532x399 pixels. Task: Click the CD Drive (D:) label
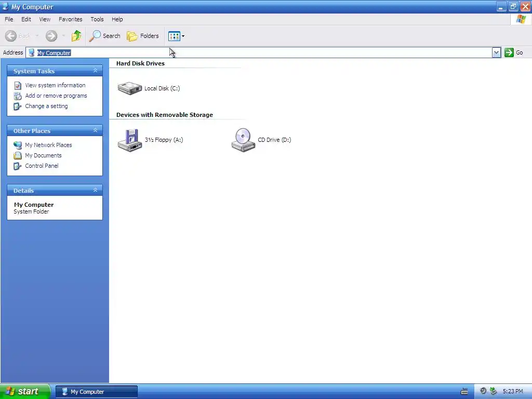(274, 140)
